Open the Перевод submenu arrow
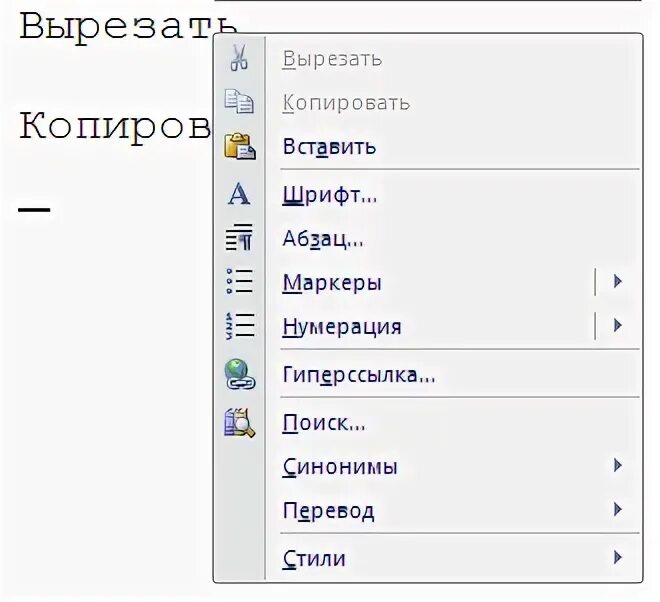The height and width of the screenshot is (602, 660). tap(618, 509)
